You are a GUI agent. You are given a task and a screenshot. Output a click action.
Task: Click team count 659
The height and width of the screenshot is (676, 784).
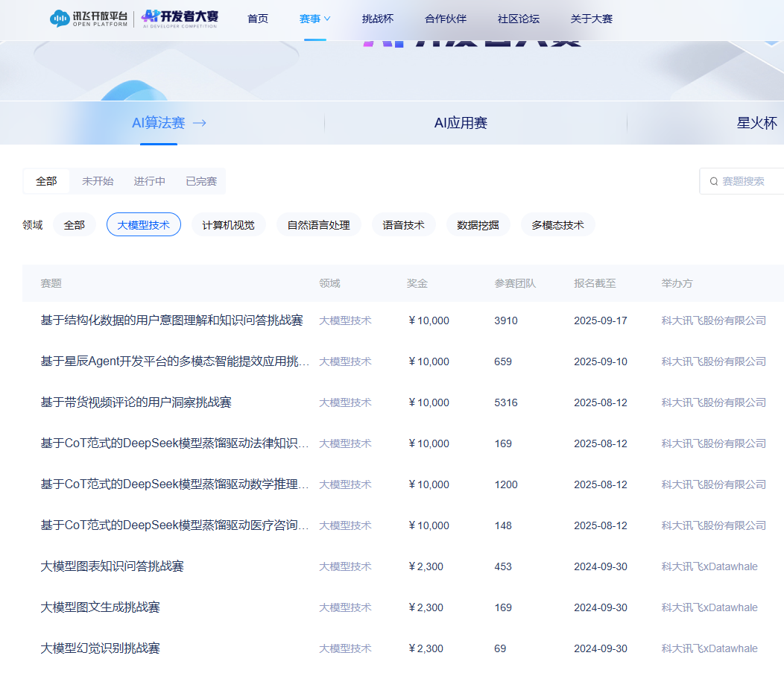coord(503,361)
